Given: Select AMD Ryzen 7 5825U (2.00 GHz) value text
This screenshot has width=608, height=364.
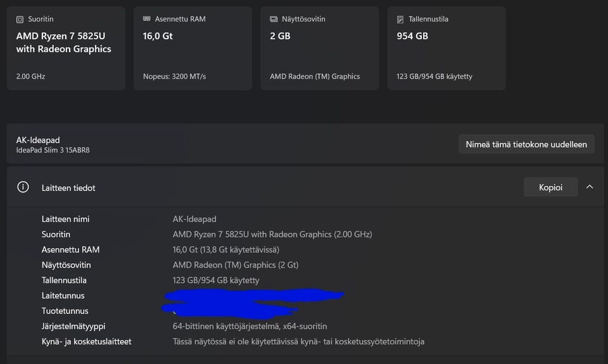Looking at the screenshot, I should point(272,234).
